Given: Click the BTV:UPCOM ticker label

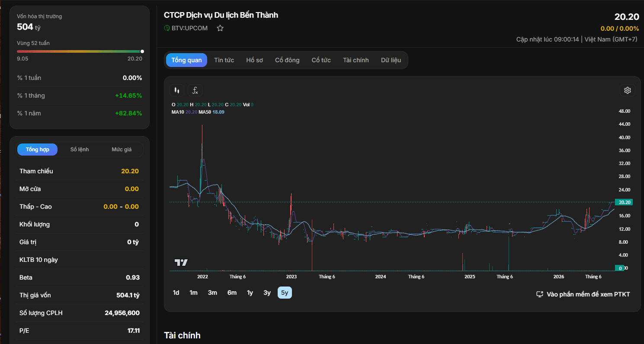Looking at the screenshot, I should [x=189, y=28].
